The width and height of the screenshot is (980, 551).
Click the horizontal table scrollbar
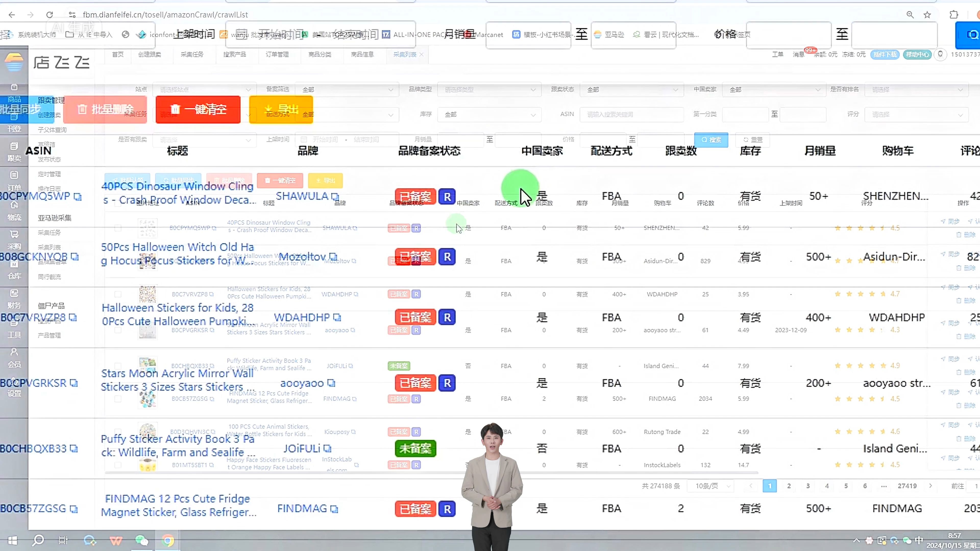[x=432, y=473]
